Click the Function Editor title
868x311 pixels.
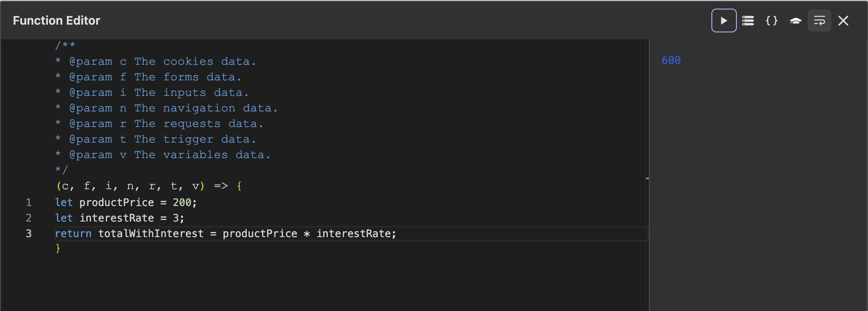point(57,20)
